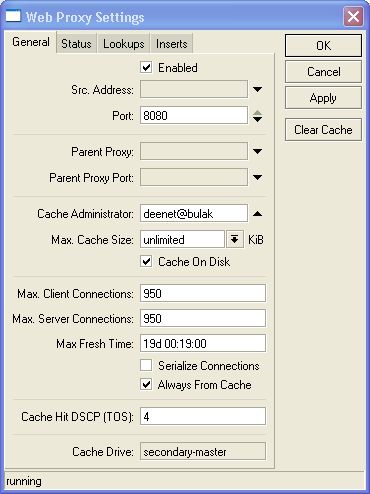Click the Max. Client Connections field

203,293
